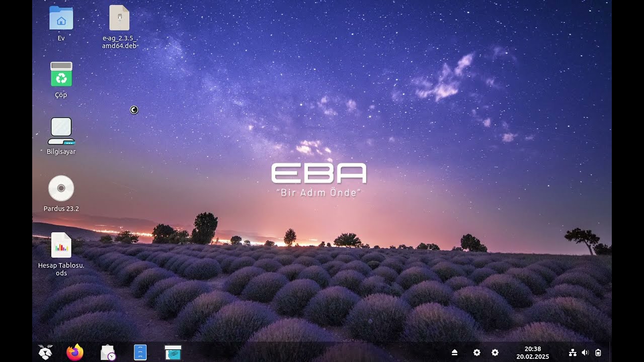
Task: Click the Hesap Tablosu.ods file name label
Action: click(61, 269)
